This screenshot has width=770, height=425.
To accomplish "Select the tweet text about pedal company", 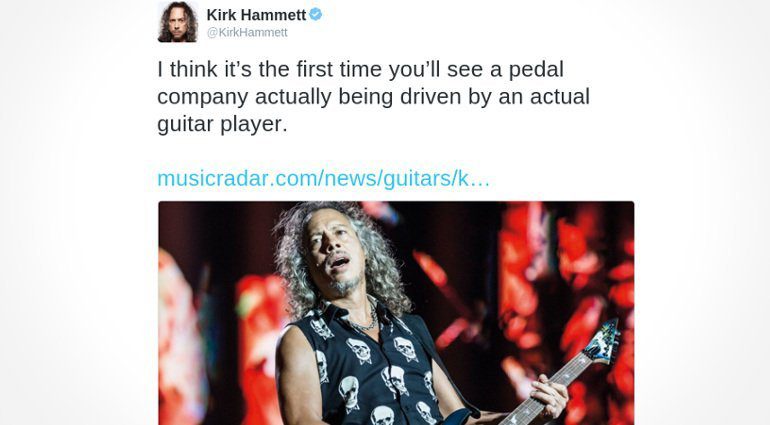I will (x=373, y=96).
